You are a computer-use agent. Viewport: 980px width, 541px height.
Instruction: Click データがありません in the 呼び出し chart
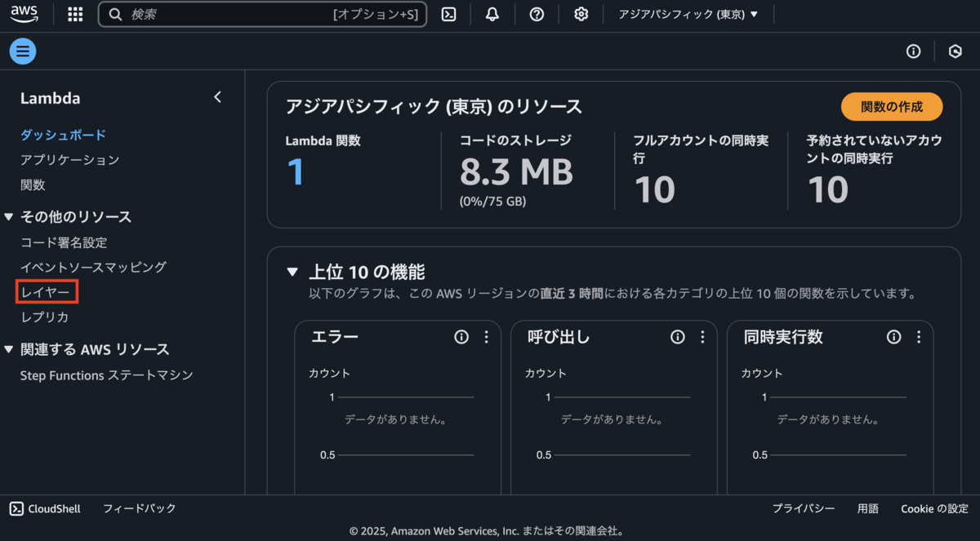[611, 419]
